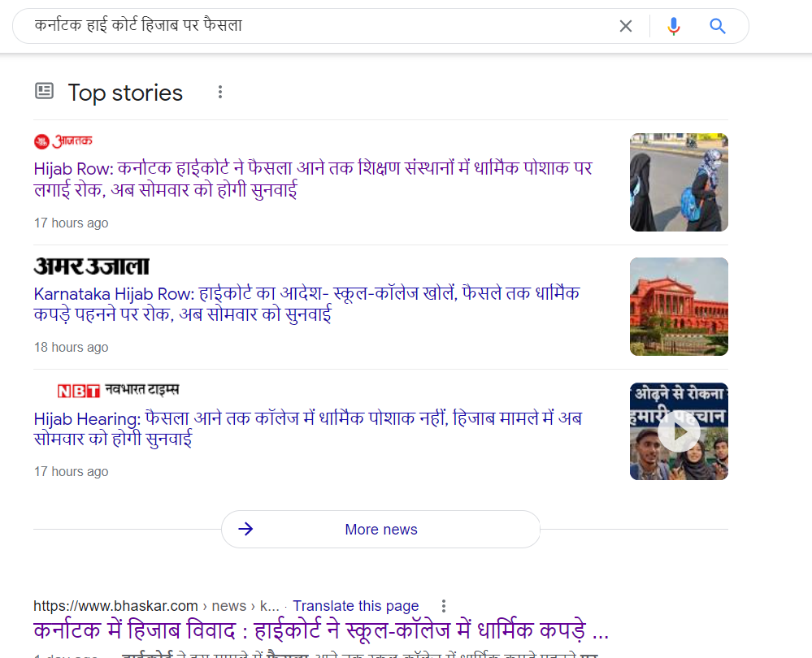Click the Amar Ujala source logo
The image size is (812, 658).
(92, 266)
